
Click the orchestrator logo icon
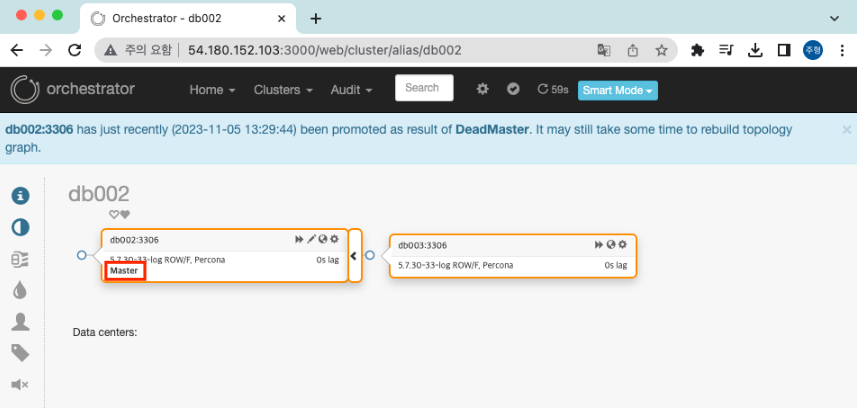click(25, 89)
